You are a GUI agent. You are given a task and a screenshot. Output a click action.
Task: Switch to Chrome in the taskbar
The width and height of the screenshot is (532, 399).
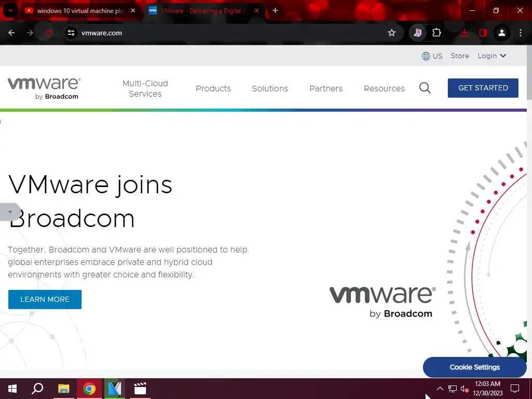click(89, 389)
